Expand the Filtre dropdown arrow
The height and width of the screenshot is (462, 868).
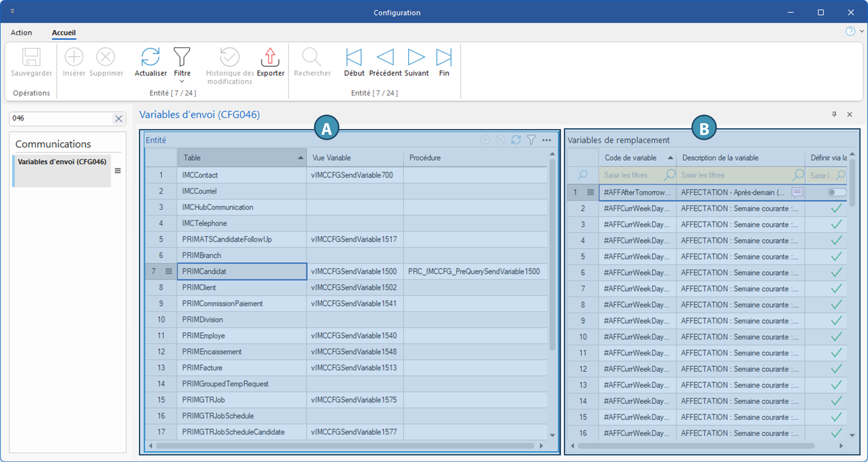[182, 81]
